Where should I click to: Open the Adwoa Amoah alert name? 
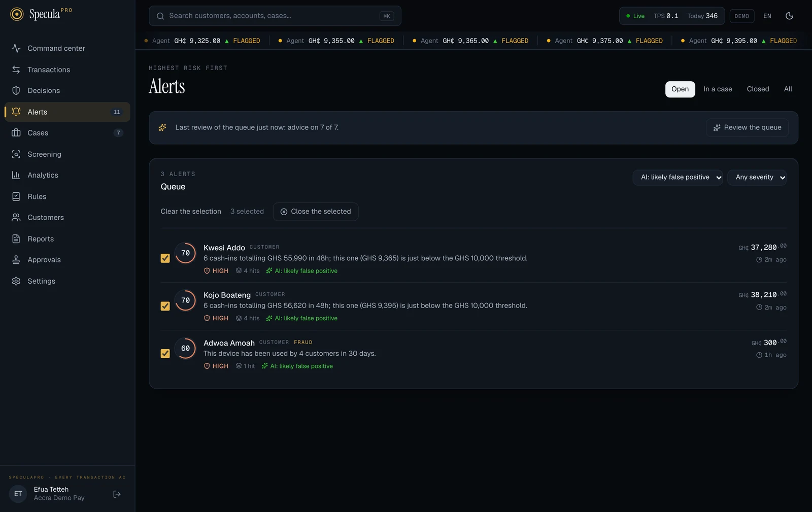point(229,343)
